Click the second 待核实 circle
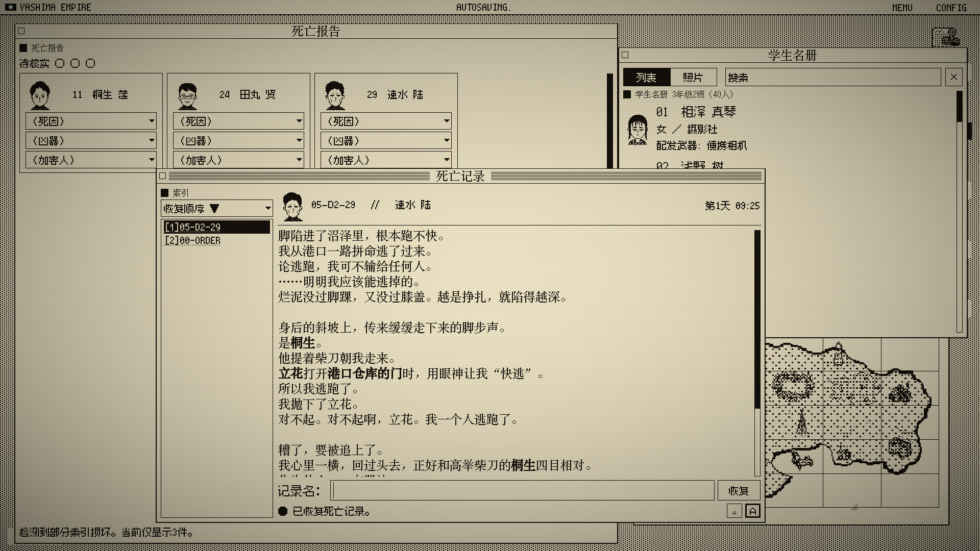The image size is (980, 551). [x=75, y=63]
